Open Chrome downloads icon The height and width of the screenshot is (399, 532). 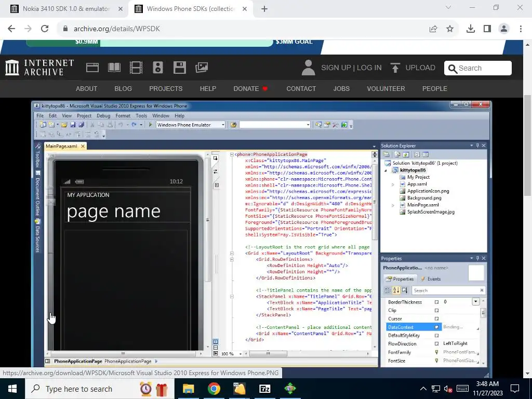pos(471,29)
